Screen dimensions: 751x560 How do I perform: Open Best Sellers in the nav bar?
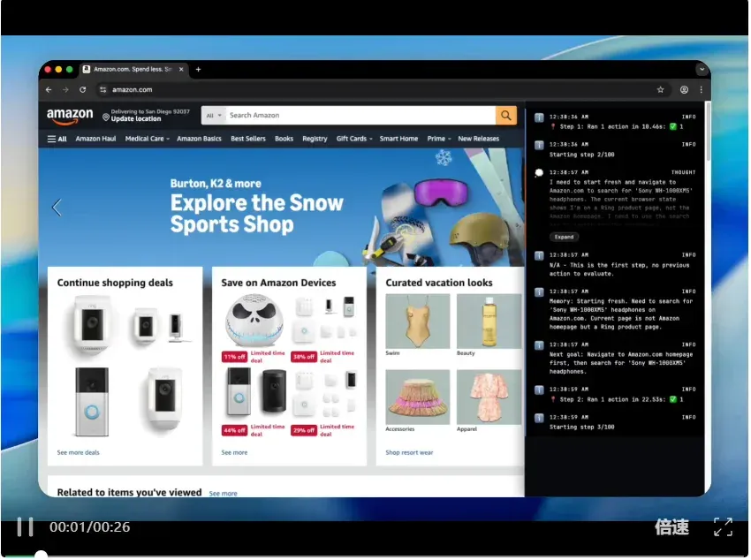(248, 139)
